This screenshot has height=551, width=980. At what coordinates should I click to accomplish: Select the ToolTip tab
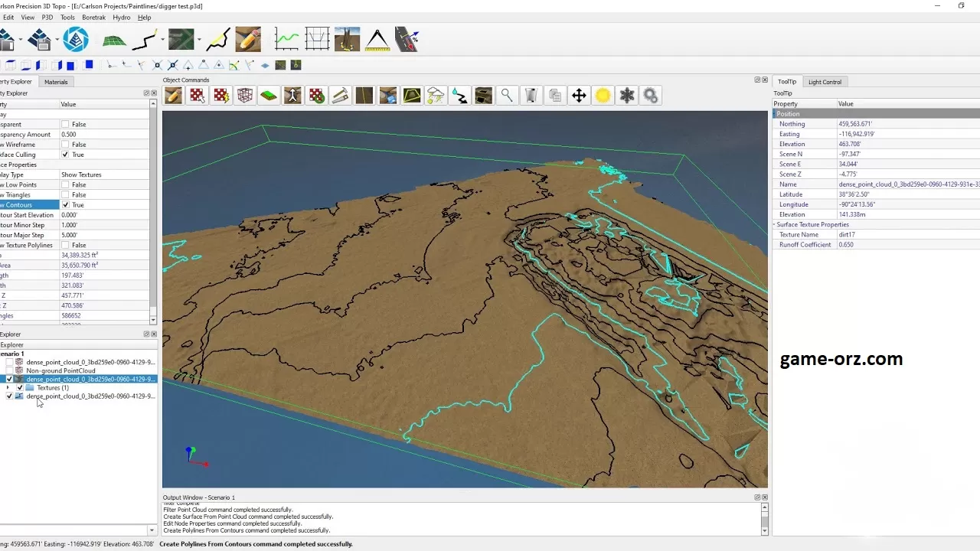tap(787, 82)
